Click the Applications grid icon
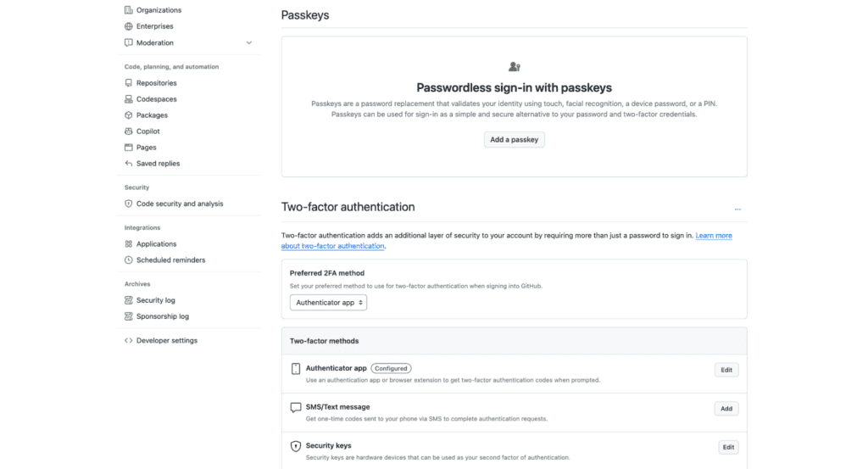The width and height of the screenshot is (868, 469). [x=129, y=244]
